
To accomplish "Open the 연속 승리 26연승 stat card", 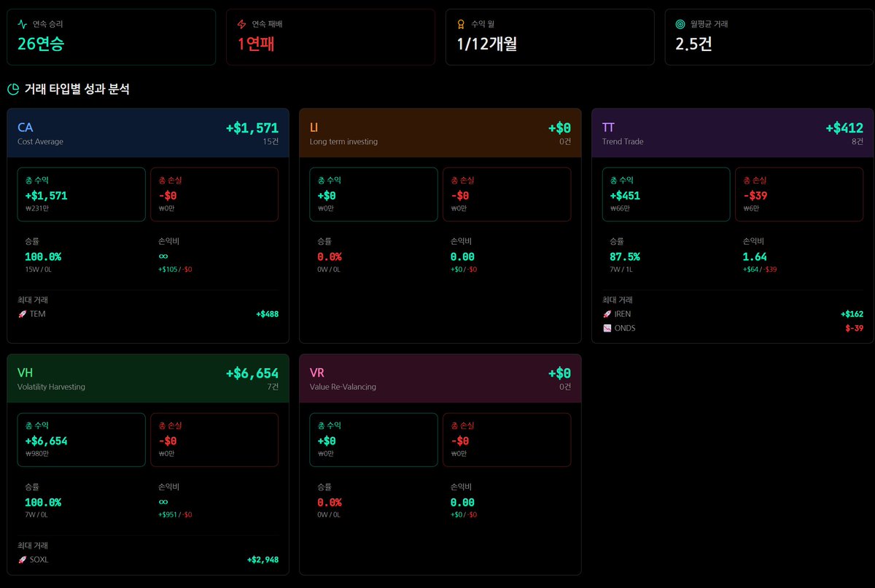I will point(112,37).
